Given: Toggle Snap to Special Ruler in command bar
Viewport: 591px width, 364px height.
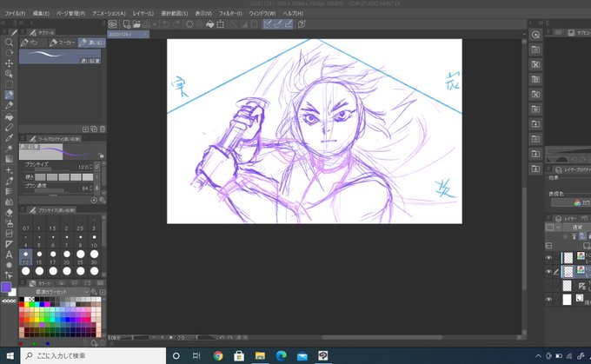Looking at the screenshot, I should click(x=278, y=24).
